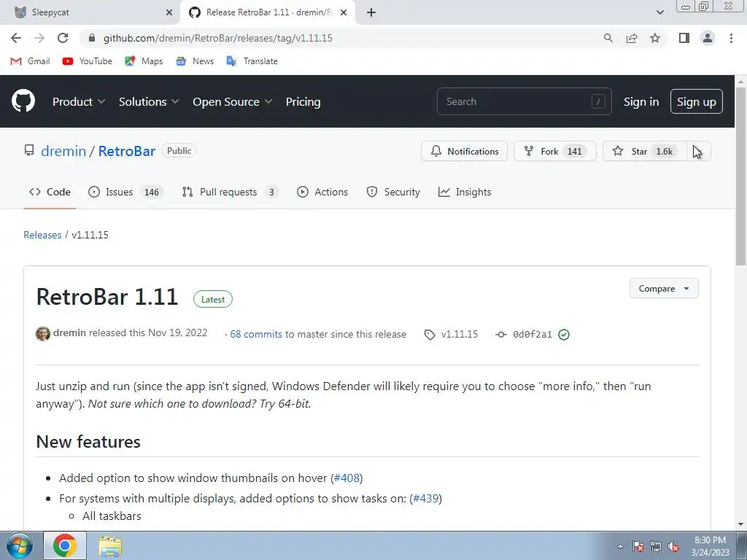The width and height of the screenshot is (747, 560).
Task: Open issue #439 link
Action: coord(425,498)
